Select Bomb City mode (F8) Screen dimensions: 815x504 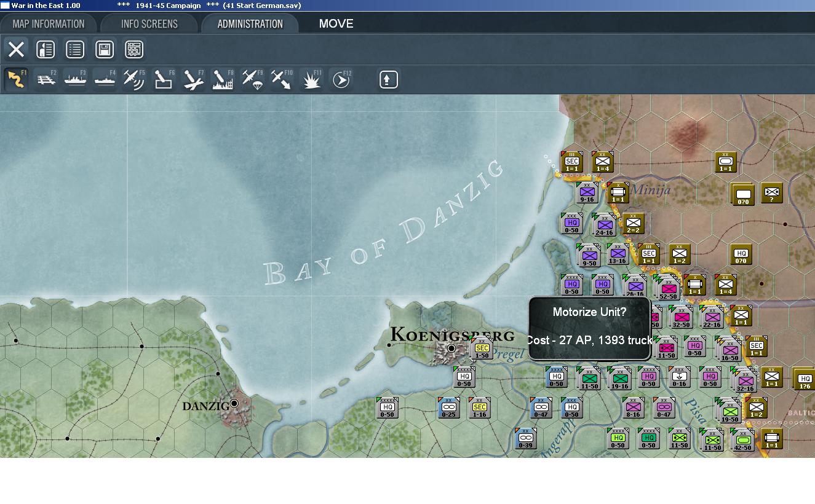tap(223, 79)
